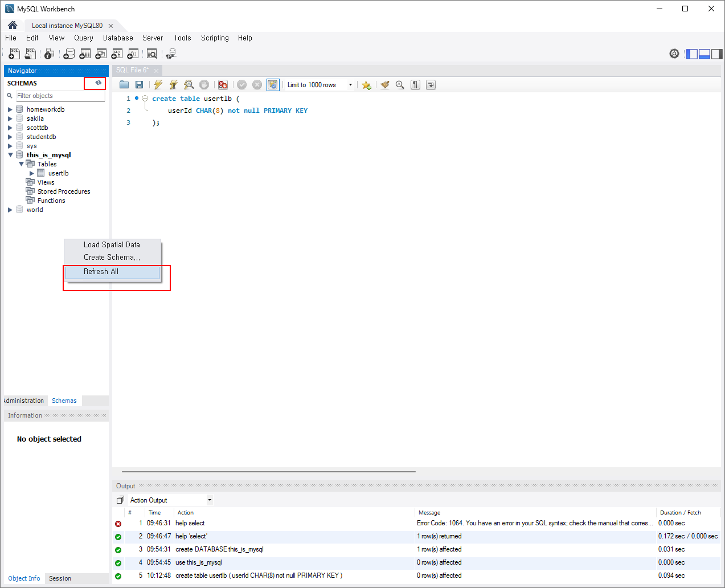
Task: Rollback transaction X icon
Action: pyautogui.click(x=257, y=85)
